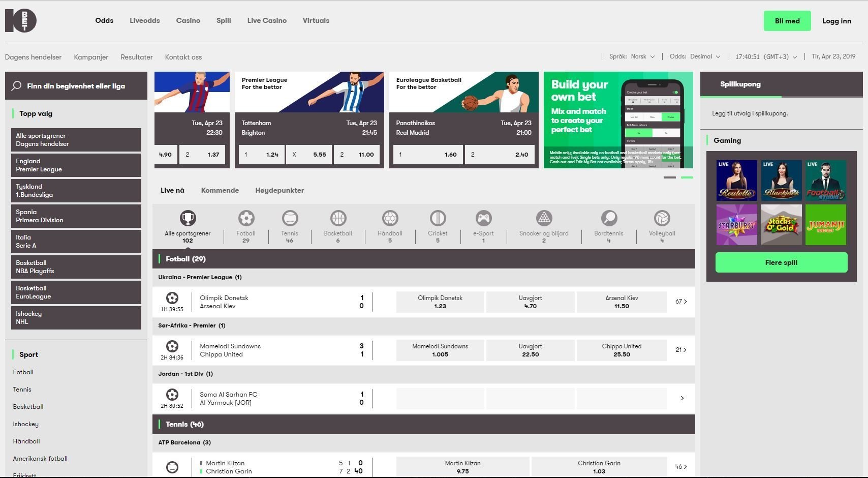Open the Live Roulette game thumbnail

tap(736, 181)
